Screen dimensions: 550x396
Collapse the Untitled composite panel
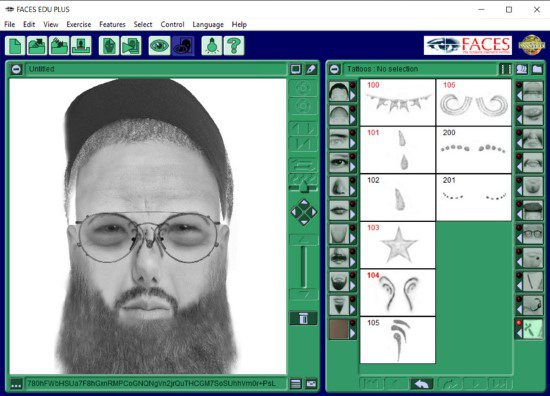16,69
